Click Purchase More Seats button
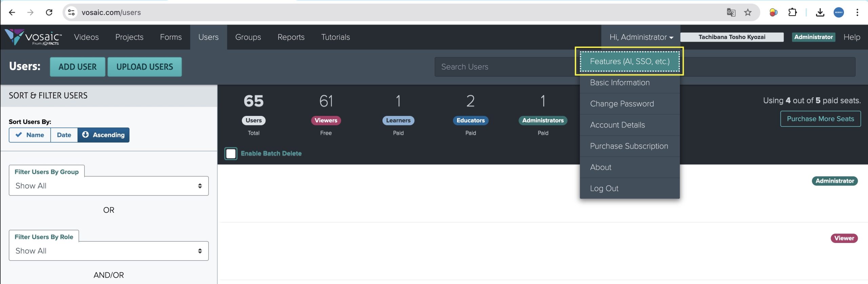The image size is (868, 284). (x=820, y=119)
